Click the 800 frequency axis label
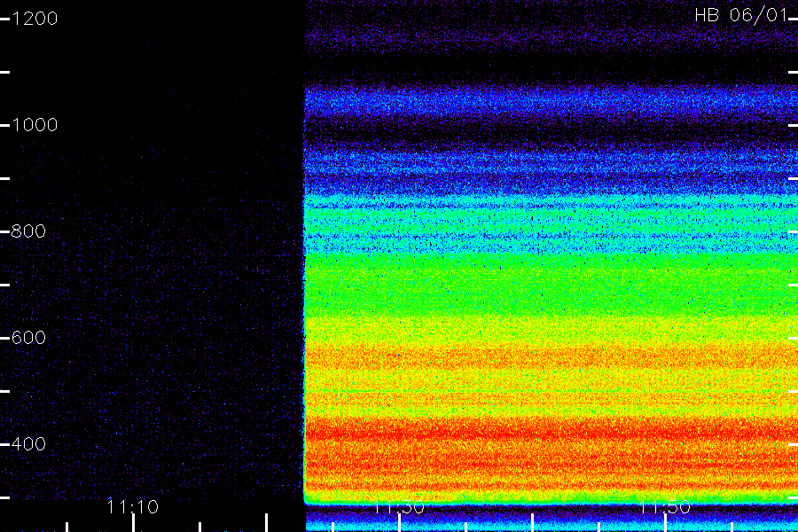The width and height of the screenshot is (798, 532). pos(28,231)
